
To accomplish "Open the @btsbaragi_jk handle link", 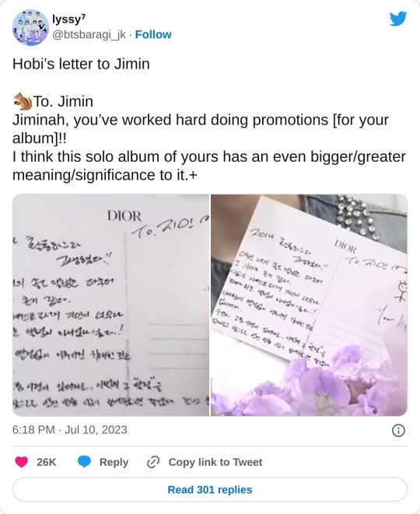I will click(89, 34).
